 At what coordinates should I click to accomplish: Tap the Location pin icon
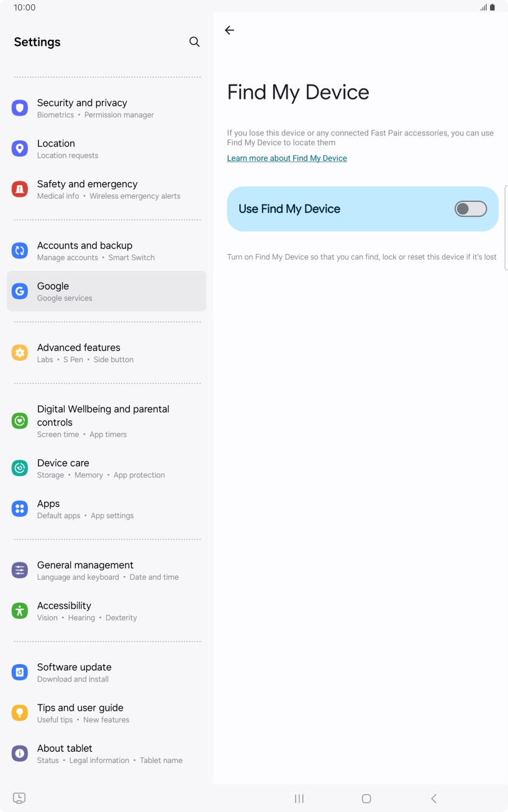tap(20, 148)
